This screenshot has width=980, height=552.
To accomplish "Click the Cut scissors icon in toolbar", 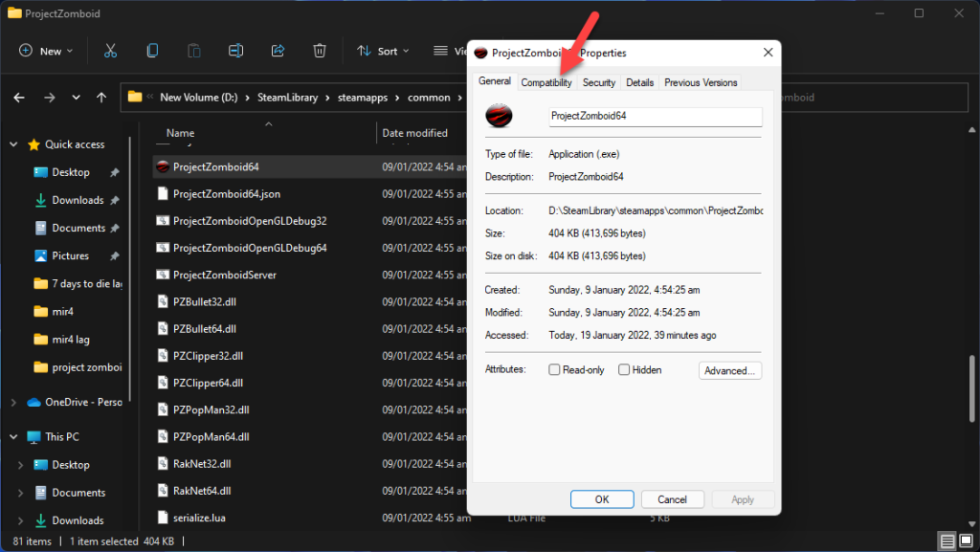I will click(x=111, y=51).
